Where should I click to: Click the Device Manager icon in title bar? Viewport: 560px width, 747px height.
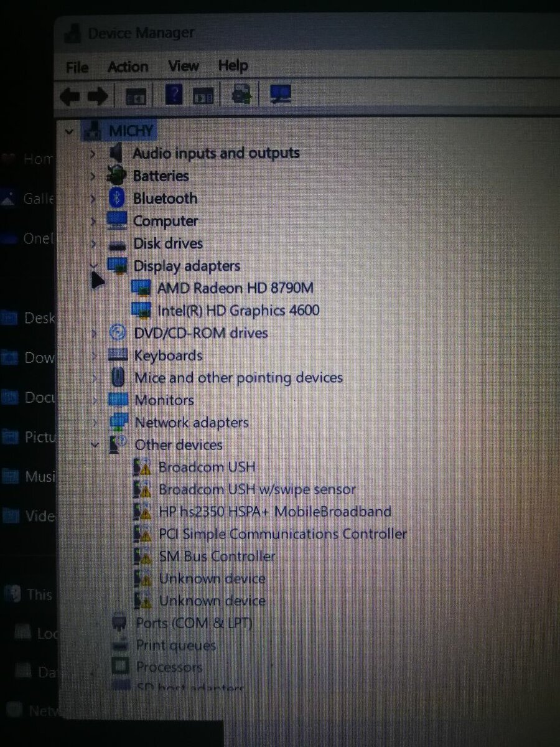tap(72, 34)
